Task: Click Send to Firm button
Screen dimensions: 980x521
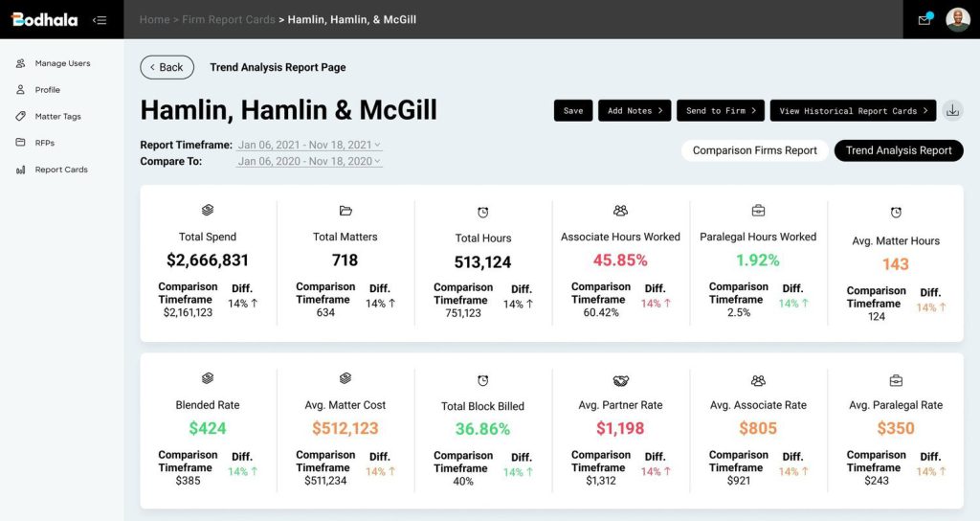Action: point(721,111)
